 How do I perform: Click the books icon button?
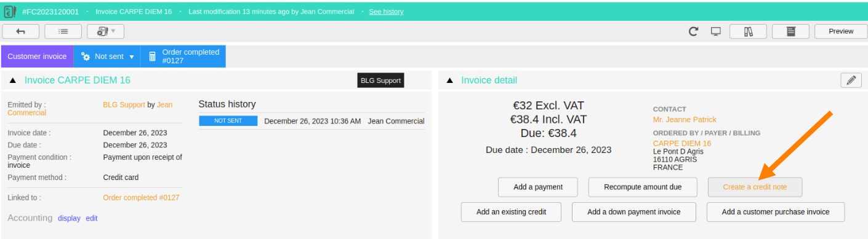(x=749, y=31)
